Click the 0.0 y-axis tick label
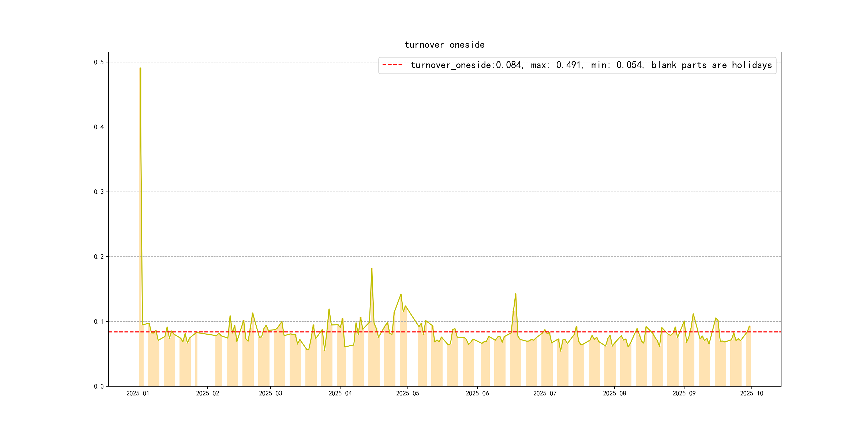Screen dimensions: 868x434 tap(99, 387)
